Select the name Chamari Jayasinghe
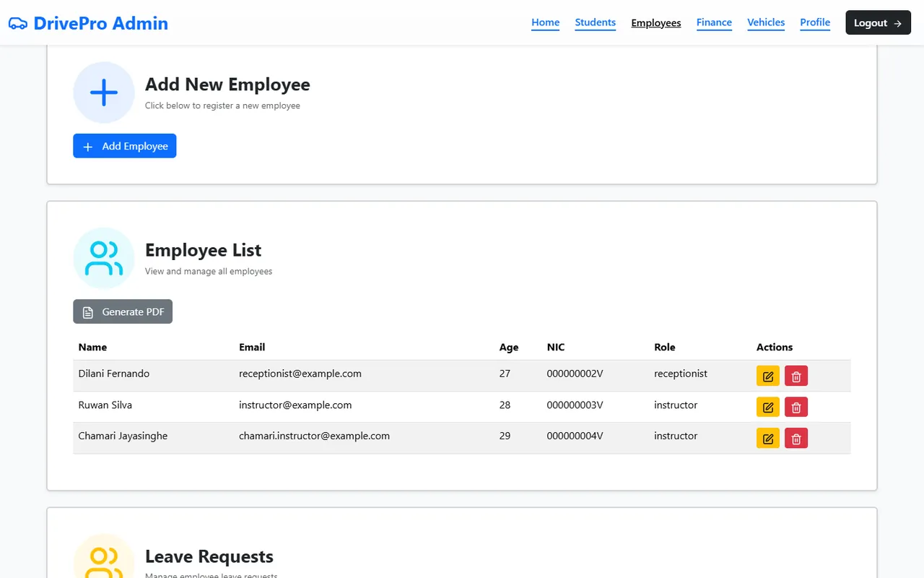Screen dimensions: 924x578 tap(123, 436)
